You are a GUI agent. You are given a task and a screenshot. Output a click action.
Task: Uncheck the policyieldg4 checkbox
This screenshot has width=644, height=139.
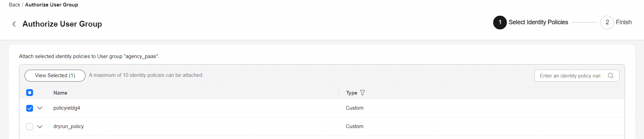(x=30, y=108)
